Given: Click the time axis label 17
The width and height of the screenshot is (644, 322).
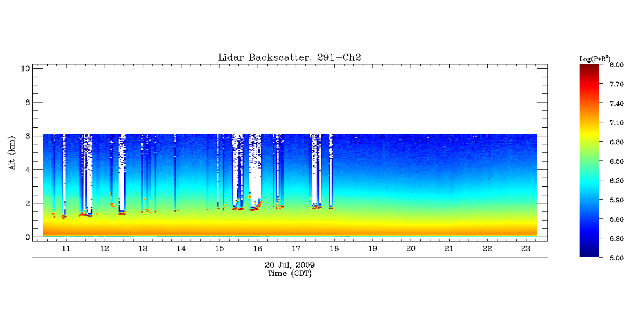Looking at the screenshot, I should coord(296,249).
